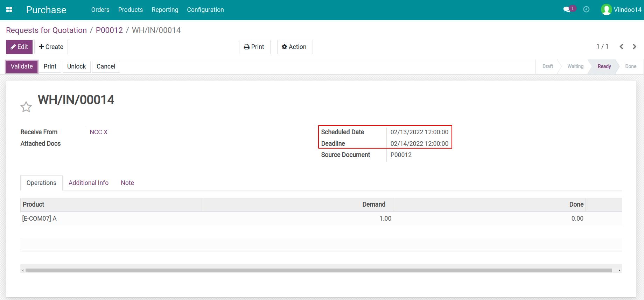The height and width of the screenshot is (300, 644).
Task: Mark WH/IN/00014 as favorite with star
Action: tap(26, 107)
